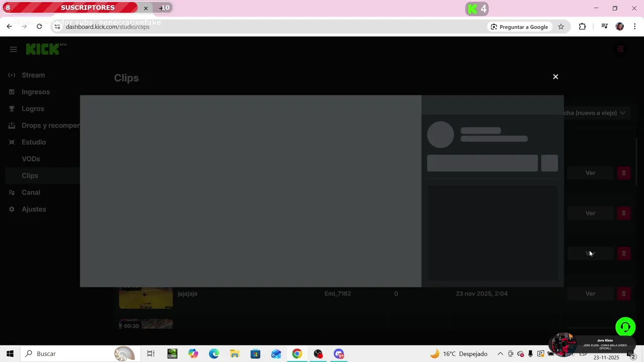Viewport: 644px width, 362px height.
Task: Click Preguntar a Google button
Action: pyautogui.click(x=519, y=27)
